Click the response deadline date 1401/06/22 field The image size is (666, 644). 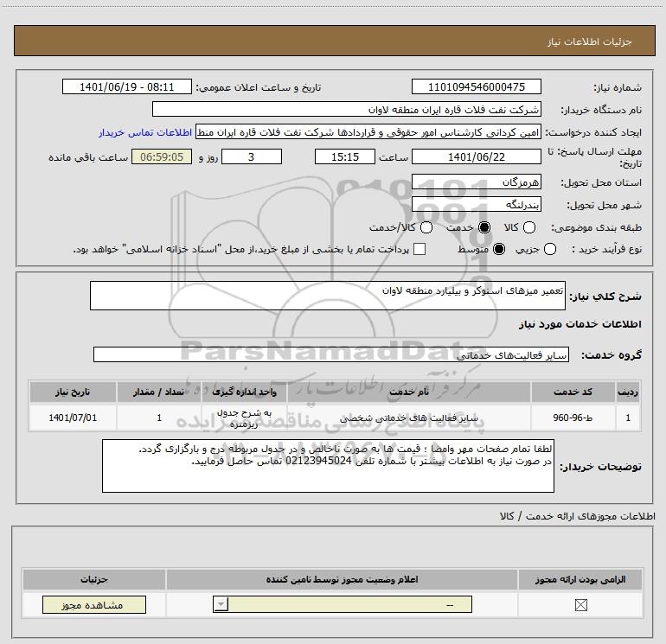tap(476, 156)
